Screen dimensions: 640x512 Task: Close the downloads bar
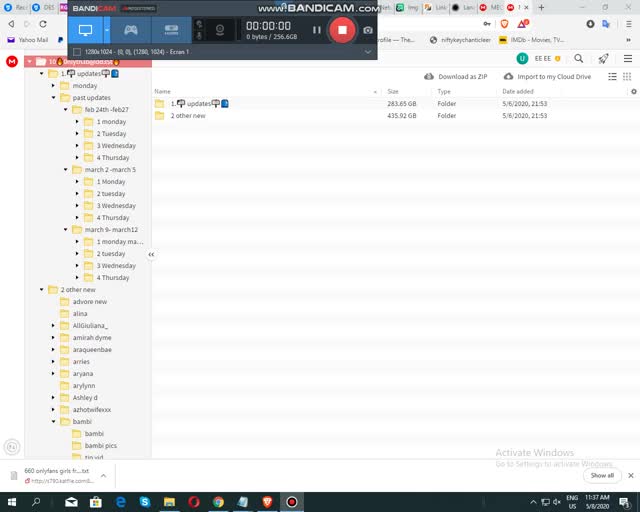pyautogui.click(x=631, y=475)
